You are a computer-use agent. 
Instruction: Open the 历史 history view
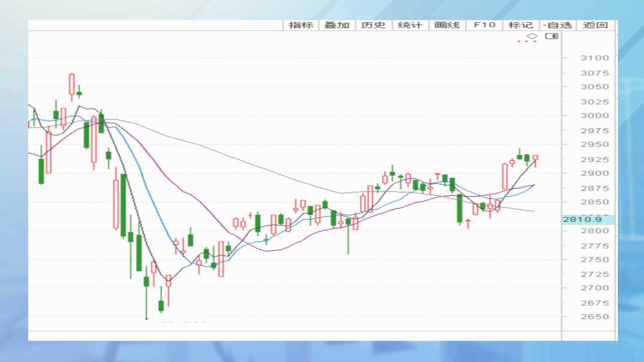(373, 25)
